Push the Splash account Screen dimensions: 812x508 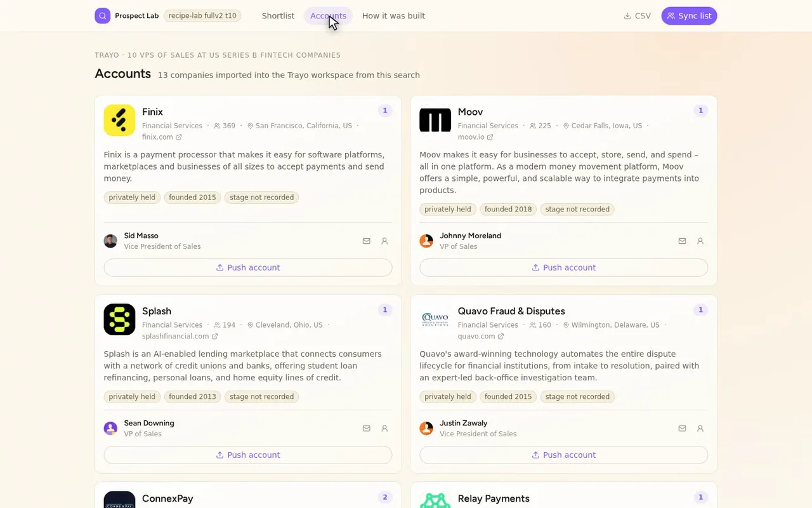pyautogui.click(x=248, y=455)
